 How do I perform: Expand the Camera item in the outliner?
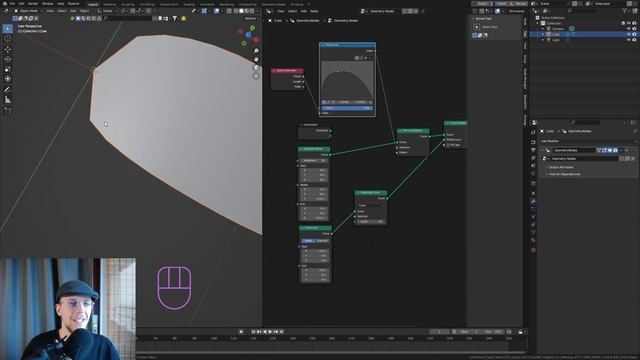(x=543, y=29)
